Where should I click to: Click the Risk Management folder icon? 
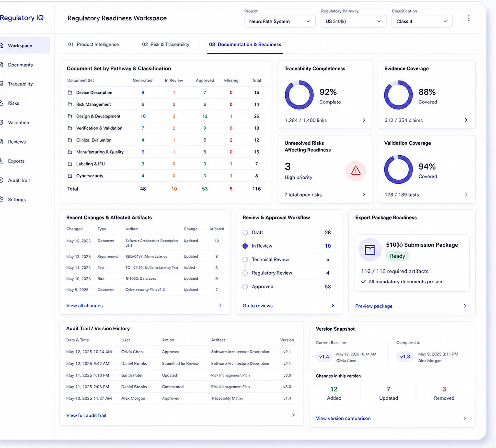click(x=70, y=104)
